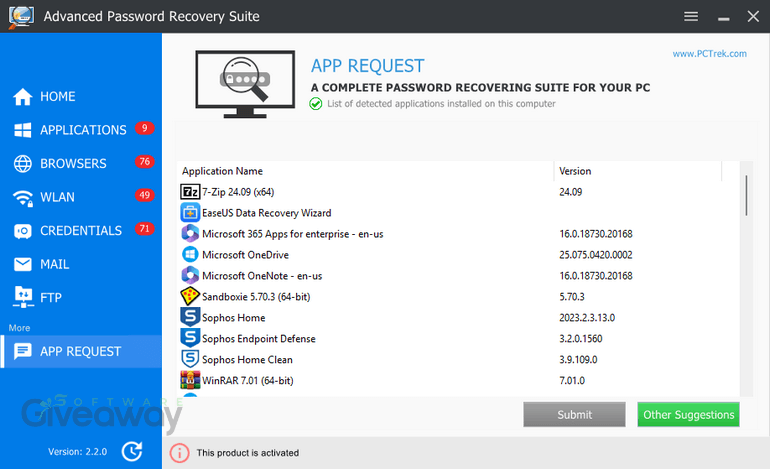Select the APP REQUEST label in sidebar
770x469 pixels.
[81, 352]
